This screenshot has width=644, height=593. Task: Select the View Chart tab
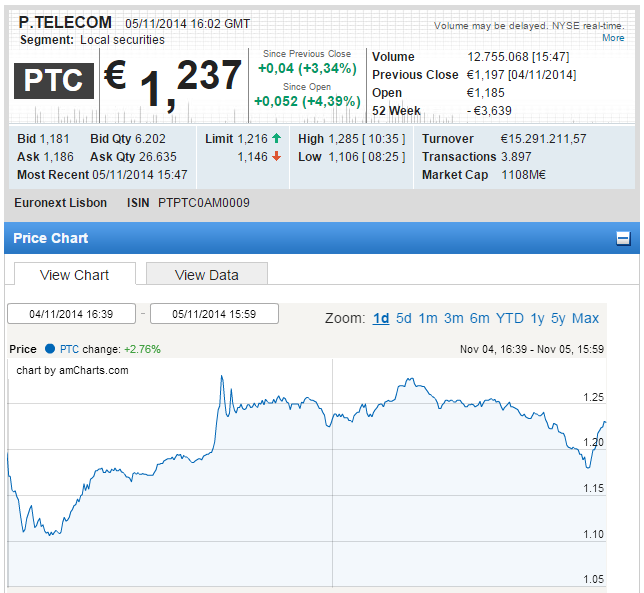74,274
